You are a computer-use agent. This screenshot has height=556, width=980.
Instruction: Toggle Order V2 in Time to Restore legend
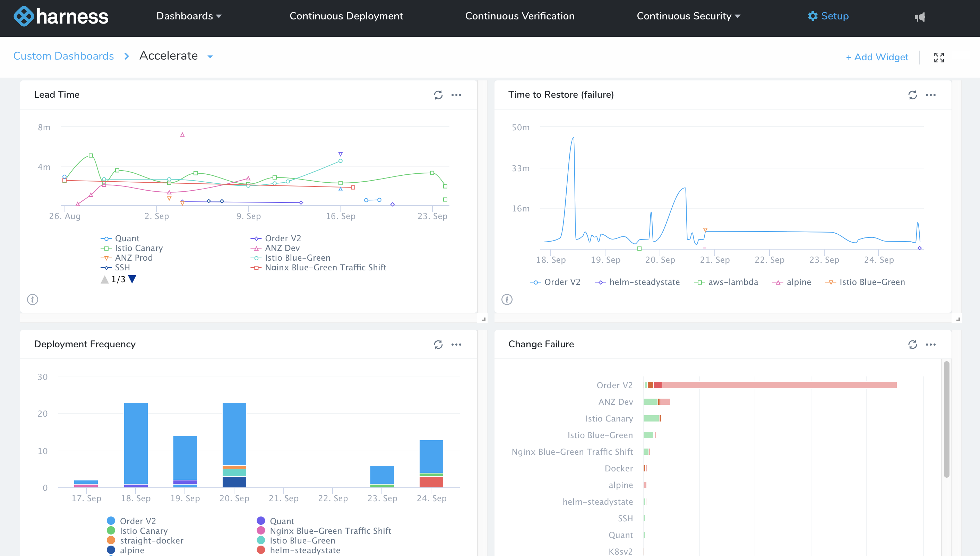tap(555, 282)
